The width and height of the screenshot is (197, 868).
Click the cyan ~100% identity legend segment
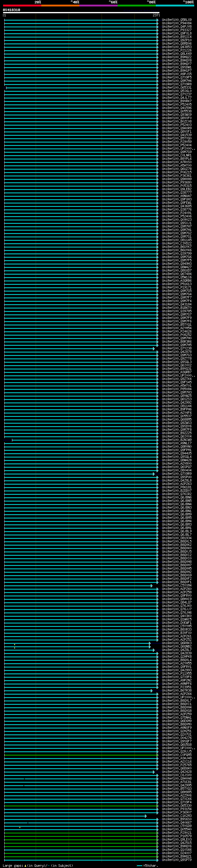point(175,6)
